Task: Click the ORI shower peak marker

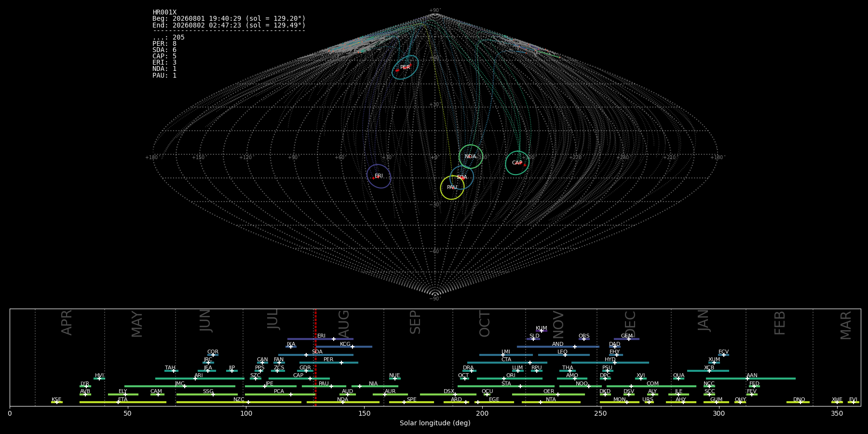Action: click(x=504, y=379)
